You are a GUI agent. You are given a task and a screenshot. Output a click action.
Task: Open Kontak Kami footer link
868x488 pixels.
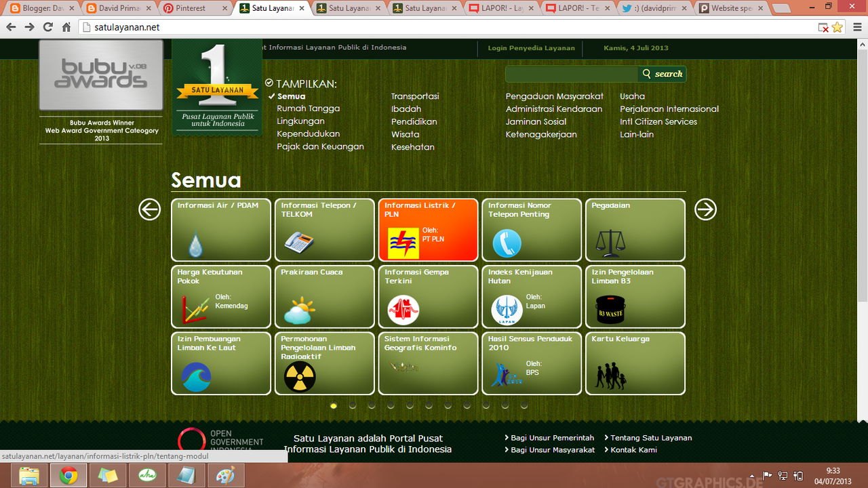point(633,450)
